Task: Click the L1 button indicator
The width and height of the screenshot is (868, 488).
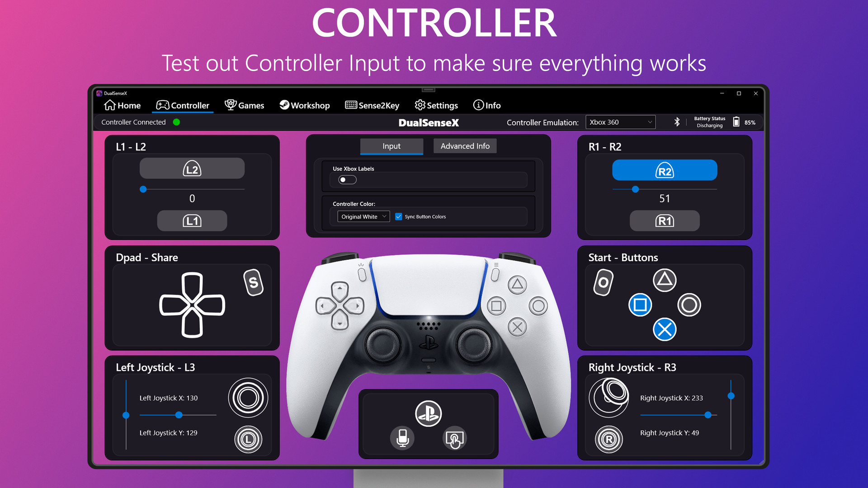Action: pos(191,221)
